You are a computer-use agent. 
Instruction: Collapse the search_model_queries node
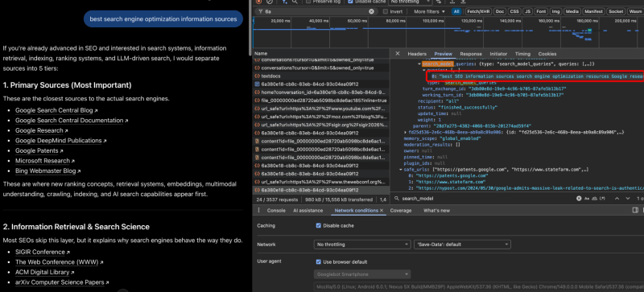pyautogui.click(x=419, y=64)
